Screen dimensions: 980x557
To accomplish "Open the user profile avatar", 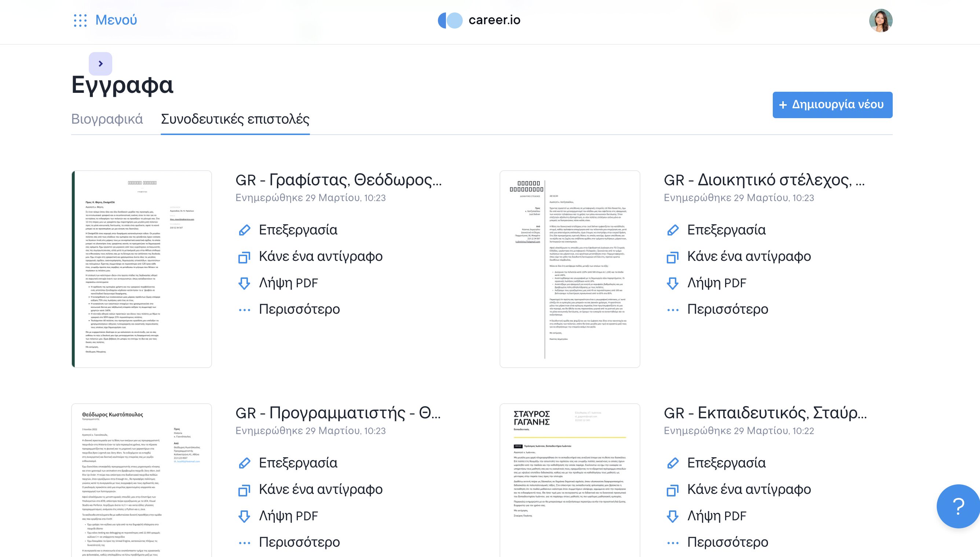I will (x=881, y=20).
